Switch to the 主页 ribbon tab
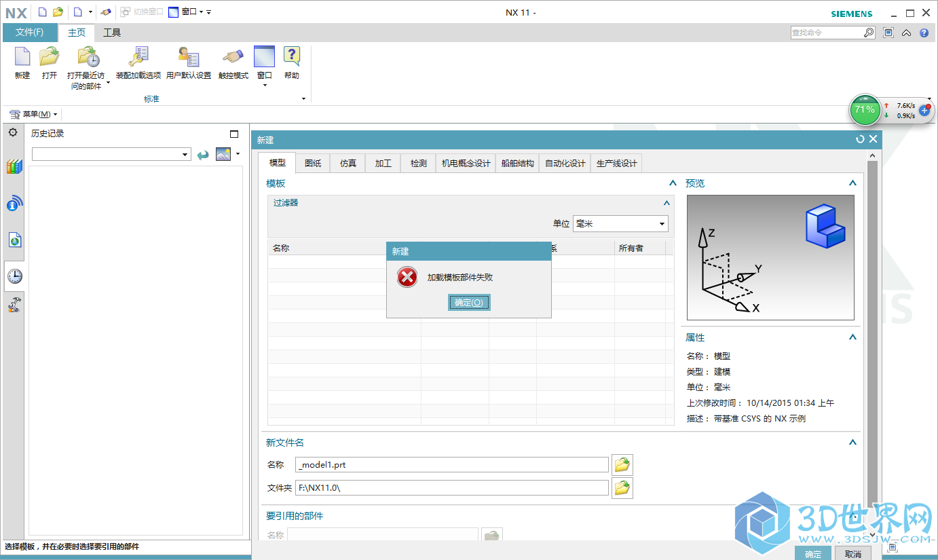This screenshot has width=938, height=560. [x=77, y=33]
